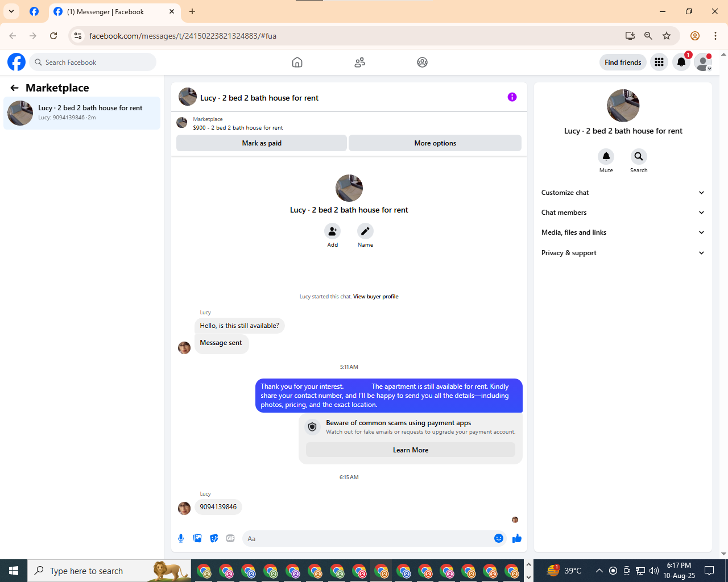Focus the Search Facebook field

tap(93, 63)
